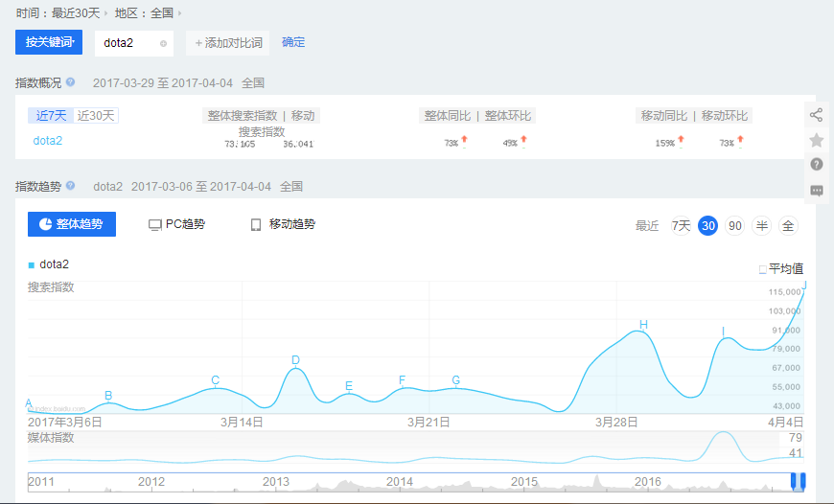Choose the 7天 range option
This screenshot has width=834, height=504.
click(x=681, y=226)
